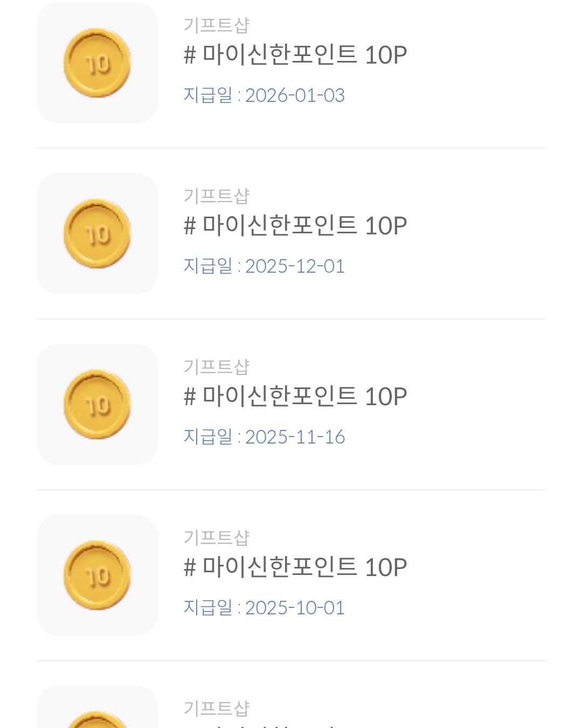Viewport: 582px width, 728px height.
Task: Open 마이신한포인트 10P issued 2025-11-16
Action: coord(295,397)
